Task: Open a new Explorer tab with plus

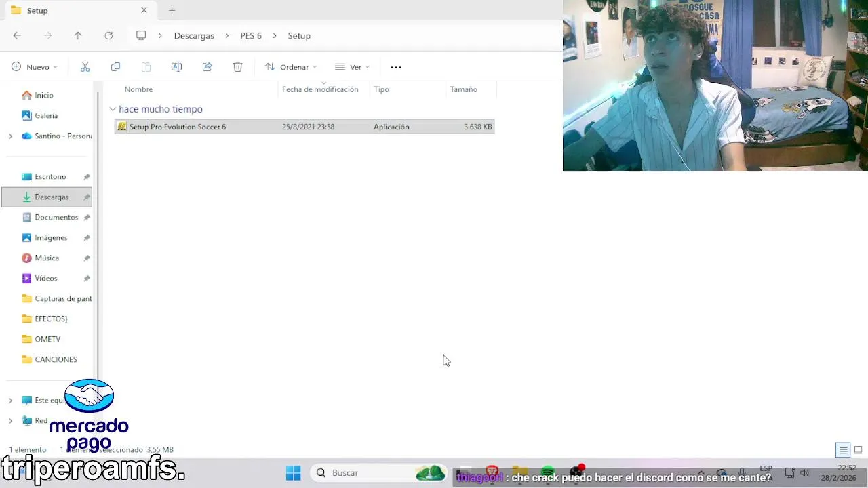Action: [x=172, y=10]
